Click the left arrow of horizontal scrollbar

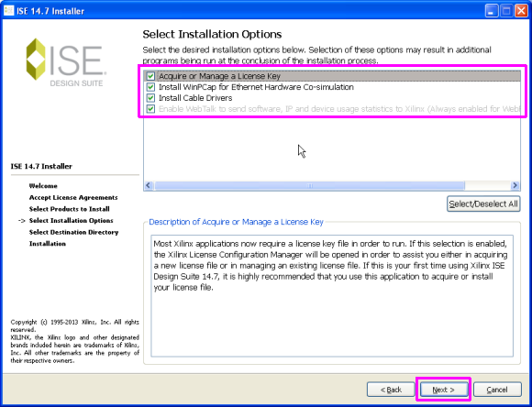149,185
